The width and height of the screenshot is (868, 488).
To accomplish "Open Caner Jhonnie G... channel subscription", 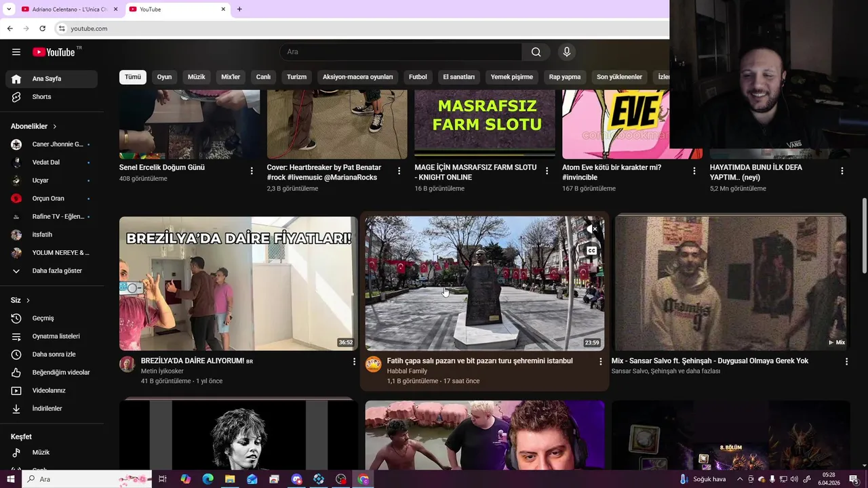I will tap(52, 144).
